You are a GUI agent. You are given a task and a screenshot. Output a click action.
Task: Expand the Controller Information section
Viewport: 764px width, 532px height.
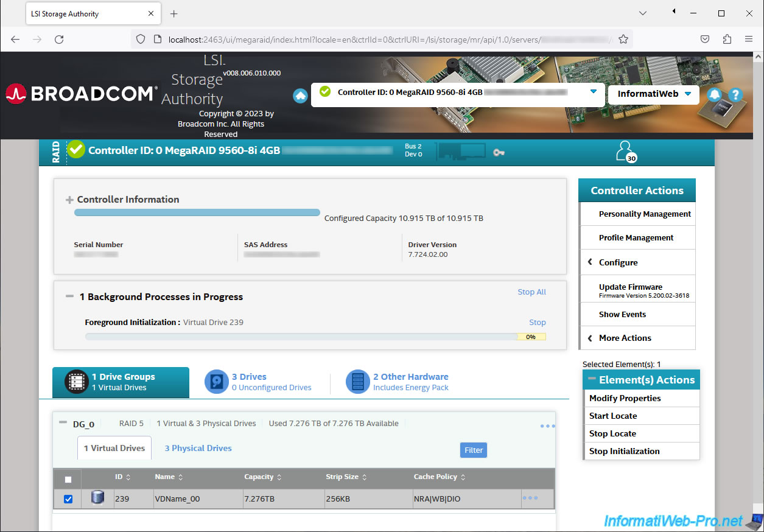tap(70, 200)
